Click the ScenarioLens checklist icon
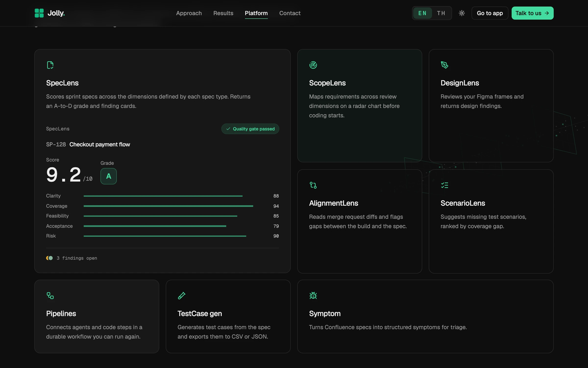 (x=444, y=185)
